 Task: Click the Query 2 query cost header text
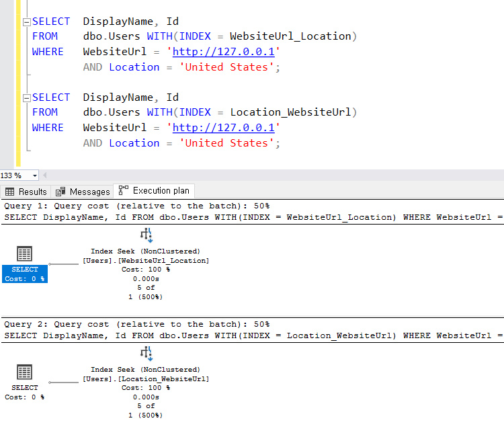(x=137, y=324)
